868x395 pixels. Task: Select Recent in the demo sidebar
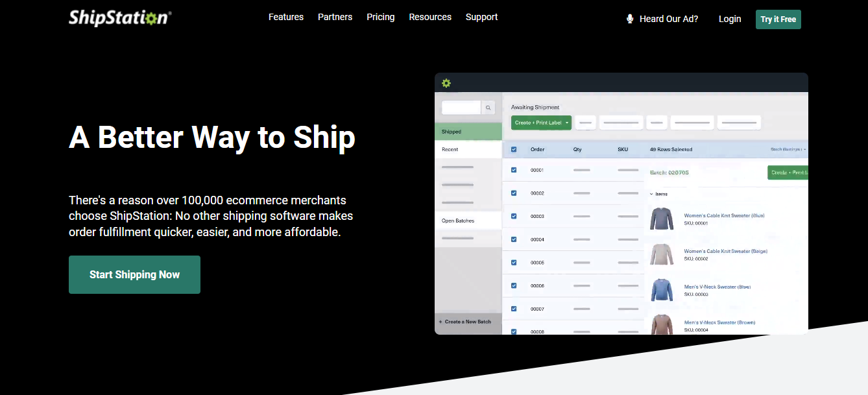(468, 149)
